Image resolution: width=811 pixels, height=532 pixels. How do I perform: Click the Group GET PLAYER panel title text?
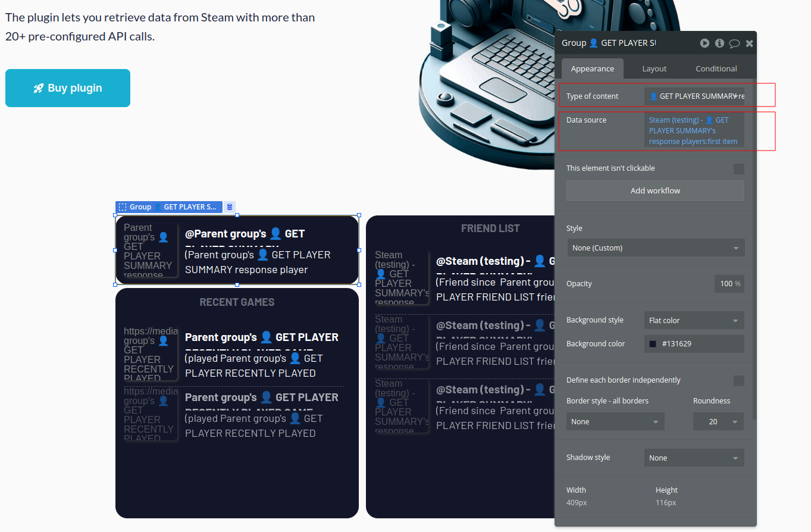[608, 43]
